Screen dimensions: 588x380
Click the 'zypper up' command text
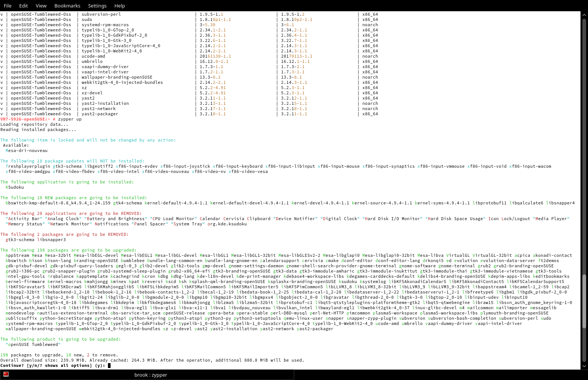coord(70,119)
